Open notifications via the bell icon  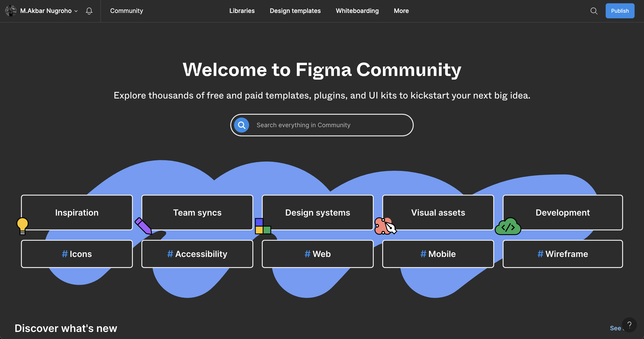click(89, 11)
